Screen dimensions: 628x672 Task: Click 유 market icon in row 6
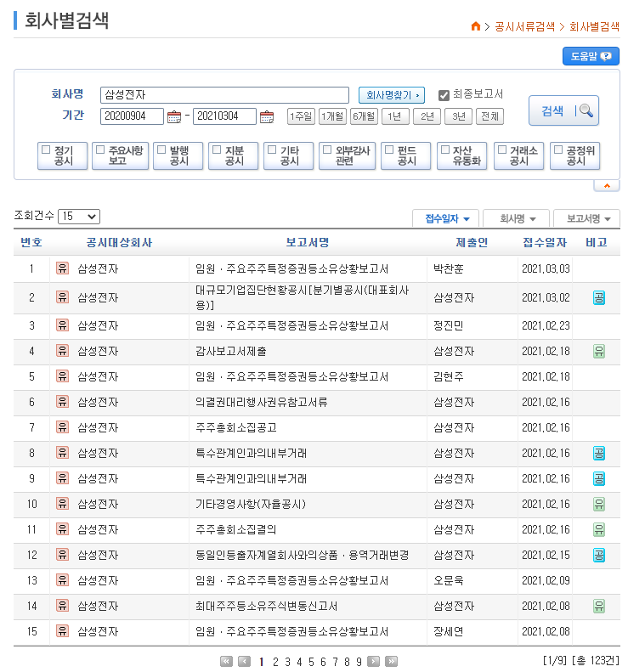(x=63, y=402)
